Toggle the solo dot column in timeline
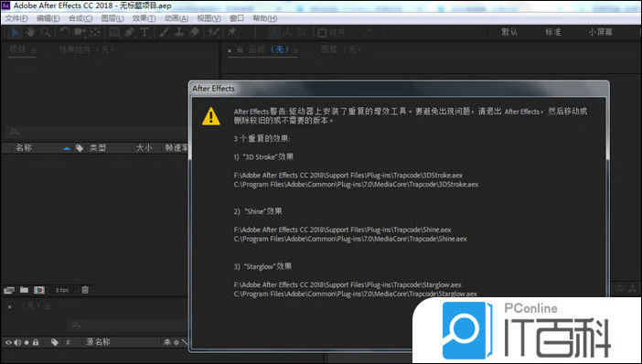This screenshot has width=642, height=364. pyautogui.click(x=27, y=342)
